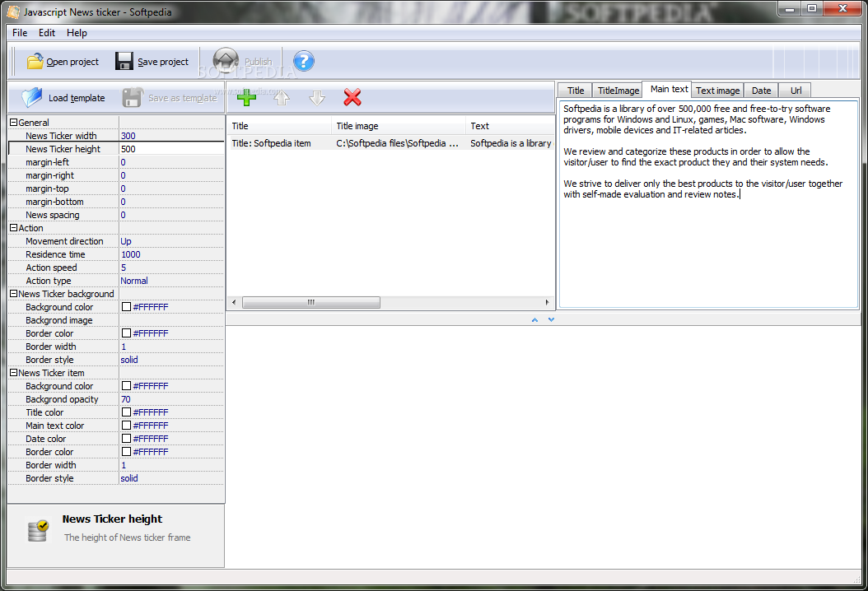This screenshot has height=591, width=868.
Task: Select the margin-left property row
Action: 116,162
